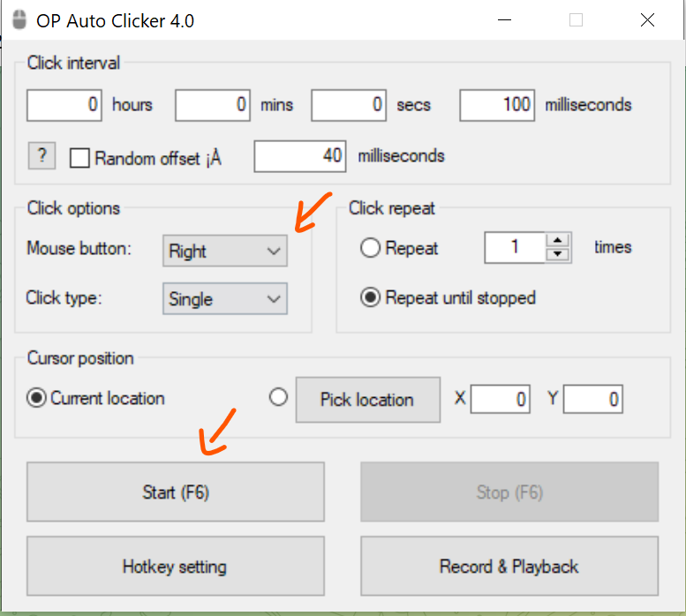Select radio button beside Pick location
The height and width of the screenshot is (616, 686).
point(278,397)
